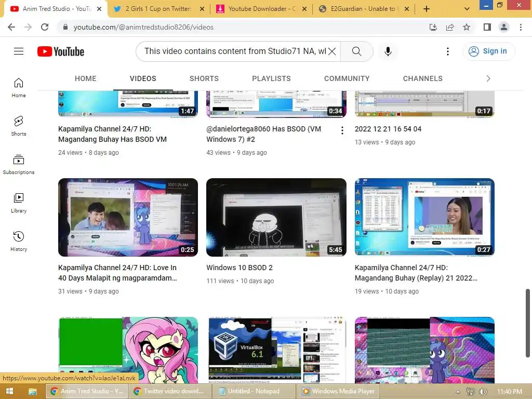Reload the page
This screenshot has height=399, width=532.
click(45, 27)
